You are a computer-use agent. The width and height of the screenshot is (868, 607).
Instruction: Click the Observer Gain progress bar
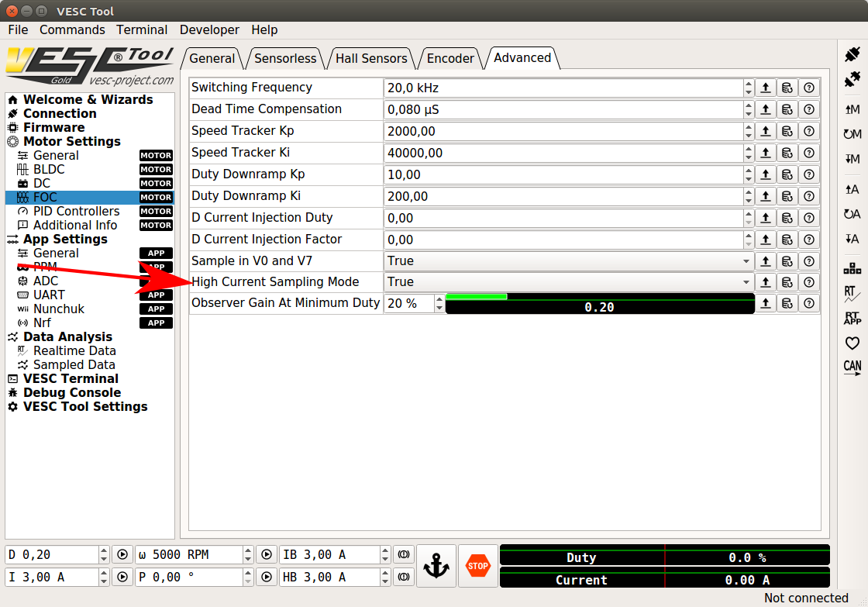599,303
